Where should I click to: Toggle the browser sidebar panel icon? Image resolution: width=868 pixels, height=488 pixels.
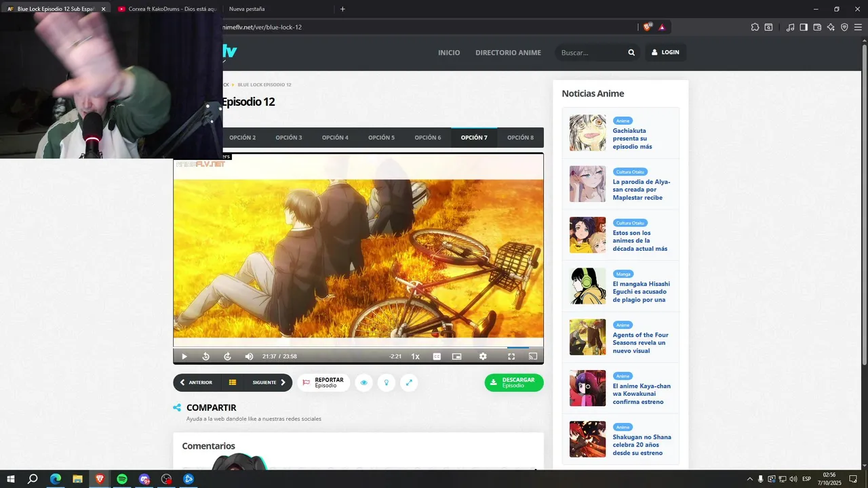tap(804, 27)
